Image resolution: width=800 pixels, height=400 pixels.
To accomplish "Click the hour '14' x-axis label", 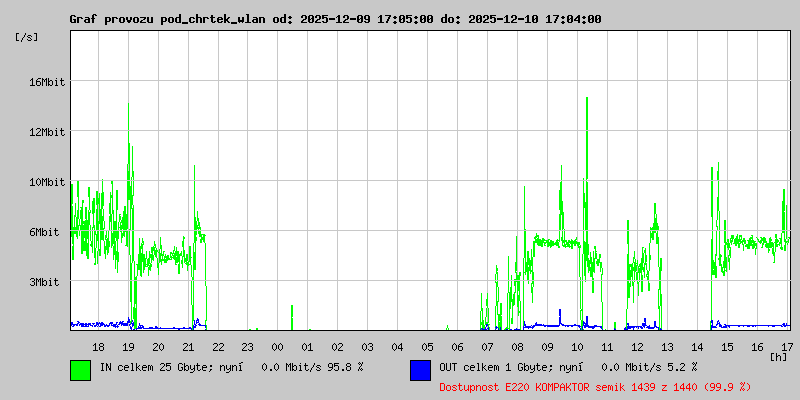I will tap(697, 347).
